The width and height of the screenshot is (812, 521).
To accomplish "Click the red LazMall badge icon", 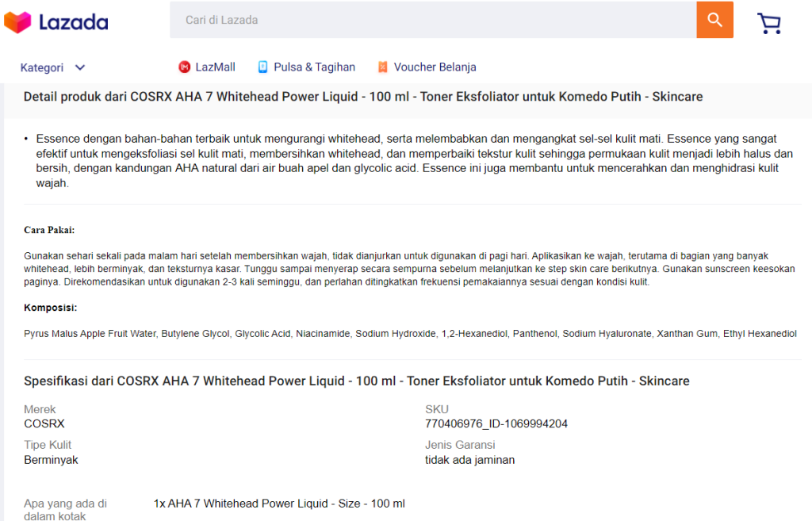I will [x=184, y=67].
